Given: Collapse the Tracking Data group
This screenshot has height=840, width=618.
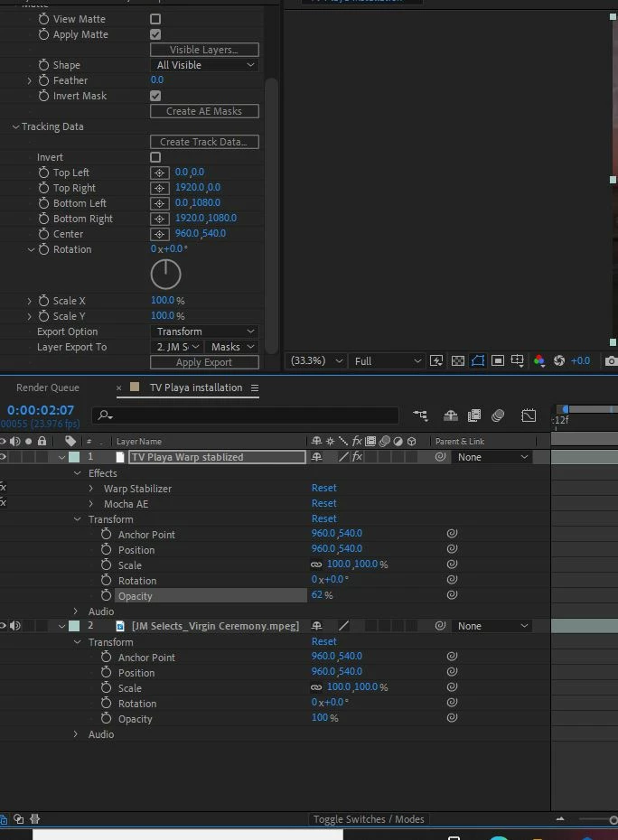Looking at the screenshot, I should pos(15,127).
